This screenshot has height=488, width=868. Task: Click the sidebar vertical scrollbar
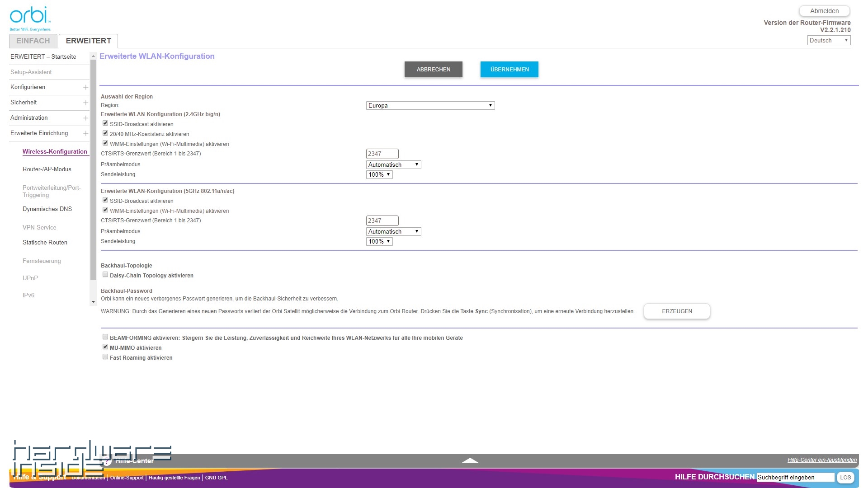click(x=93, y=169)
